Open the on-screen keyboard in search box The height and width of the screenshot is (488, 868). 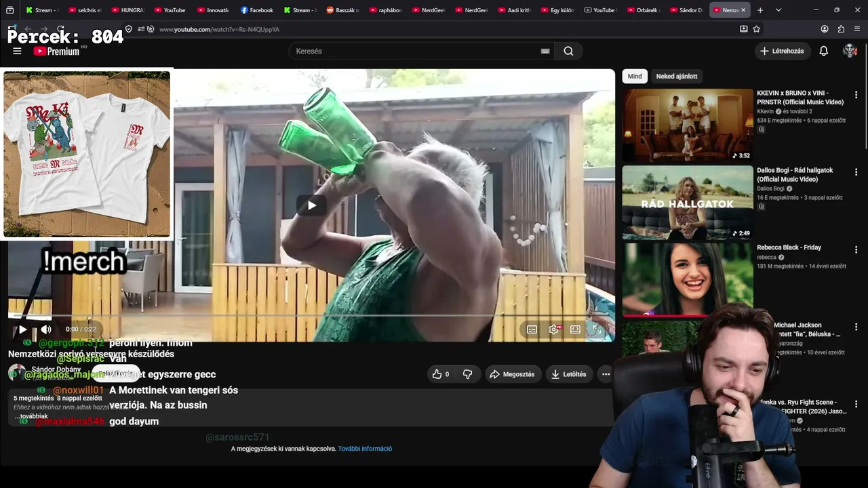pos(545,51)
